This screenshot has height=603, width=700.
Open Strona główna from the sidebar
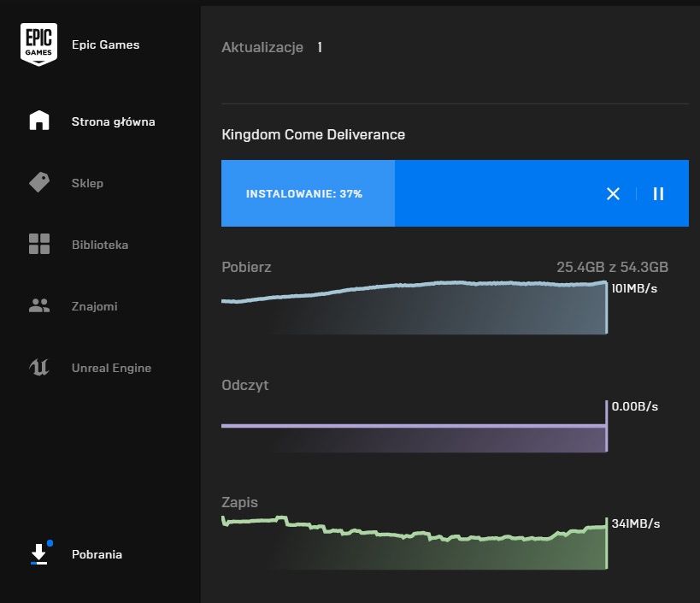113,121
